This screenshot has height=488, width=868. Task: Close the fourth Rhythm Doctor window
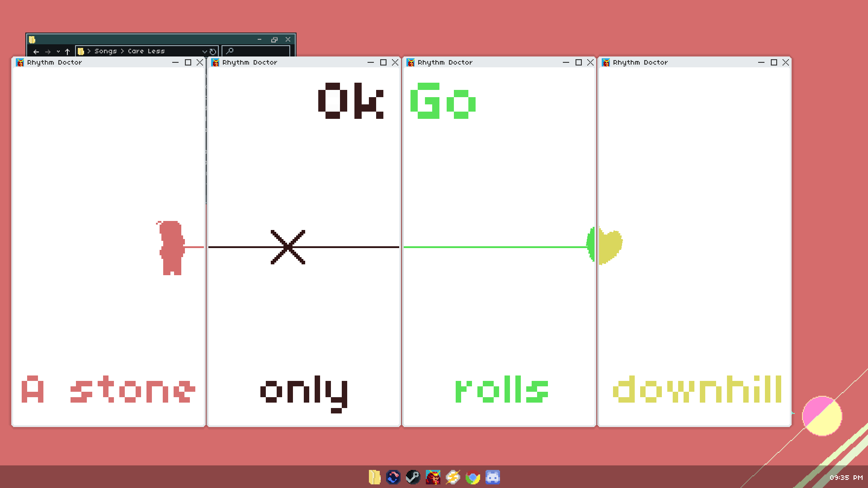click(786, 62)
